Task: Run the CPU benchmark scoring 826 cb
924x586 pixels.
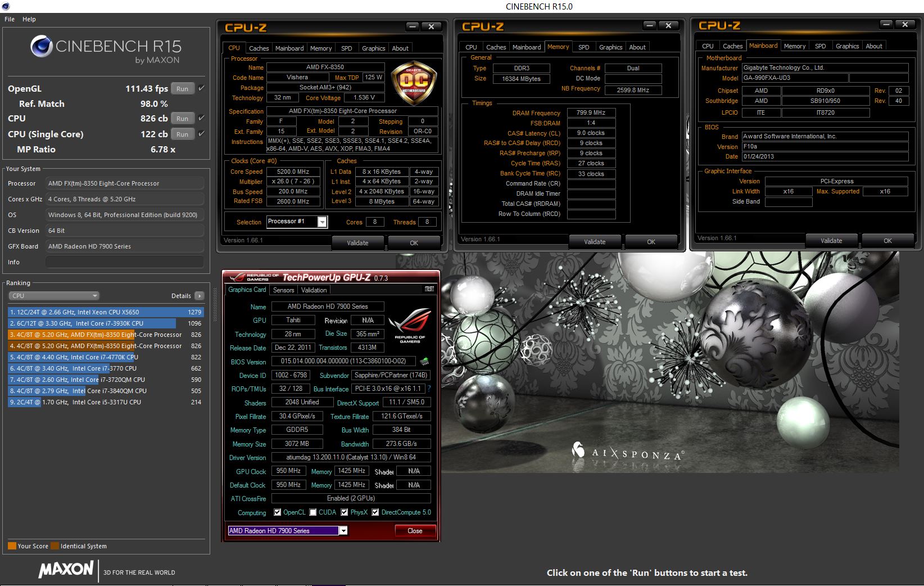Action: (x=183, y=119)
